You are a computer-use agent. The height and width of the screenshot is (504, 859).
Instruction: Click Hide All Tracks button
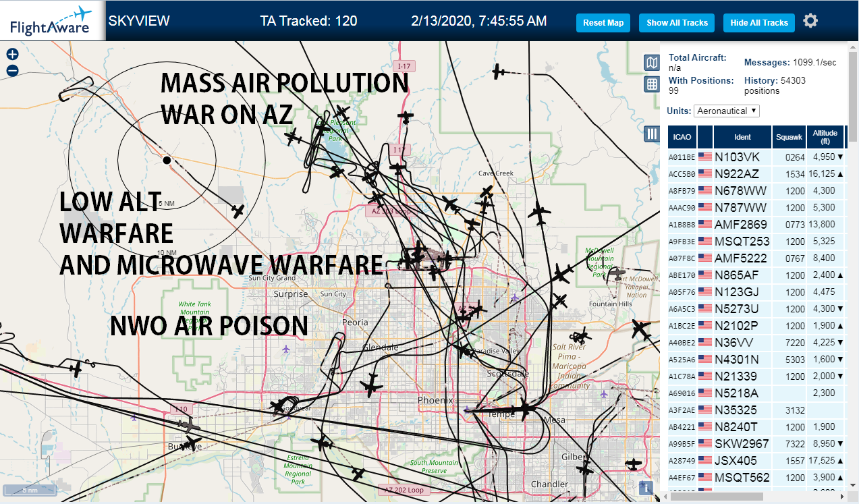point(759,22)
